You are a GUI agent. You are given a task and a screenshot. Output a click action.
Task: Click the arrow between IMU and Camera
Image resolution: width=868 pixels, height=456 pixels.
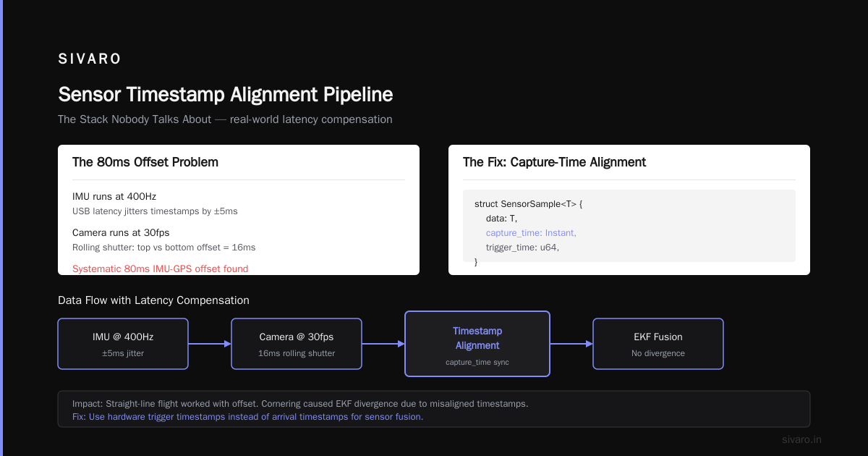click(x=210, y=344)
